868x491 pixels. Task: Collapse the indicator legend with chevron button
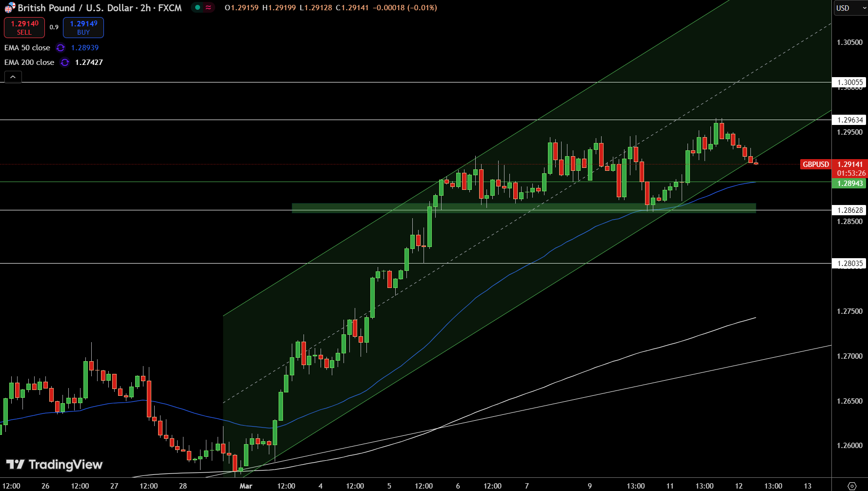(x=13, y=77)
